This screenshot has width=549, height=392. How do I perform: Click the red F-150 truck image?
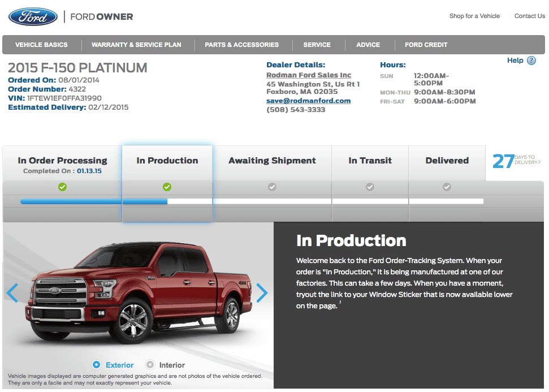139,292
